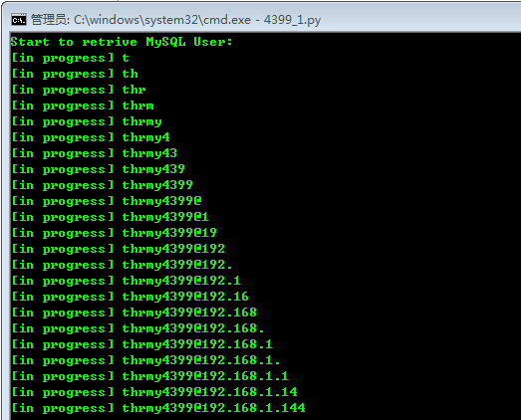
Task: Click the final line 'thrmy4399@192.168.1.144'
Action: tap(158, 408)
